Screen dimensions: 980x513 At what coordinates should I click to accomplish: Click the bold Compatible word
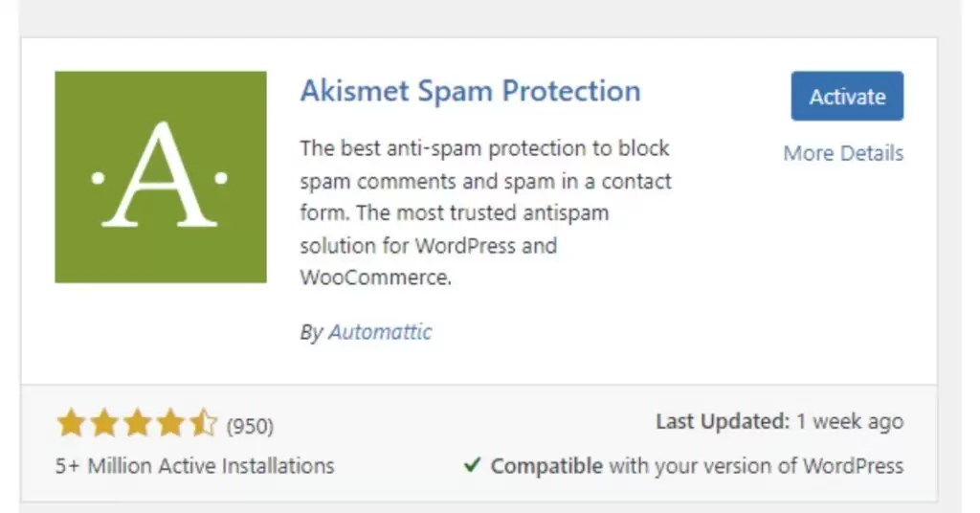(x=546, y=466)
